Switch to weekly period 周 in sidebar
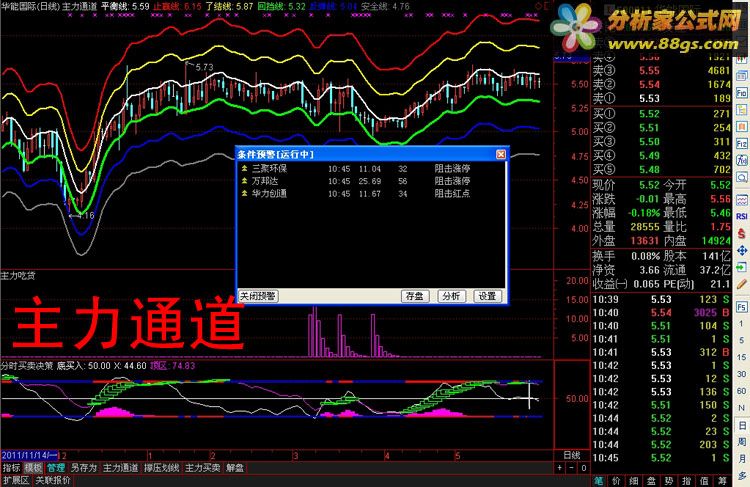Viewport: 750px width, 487px height. click(x=742, y=442)
